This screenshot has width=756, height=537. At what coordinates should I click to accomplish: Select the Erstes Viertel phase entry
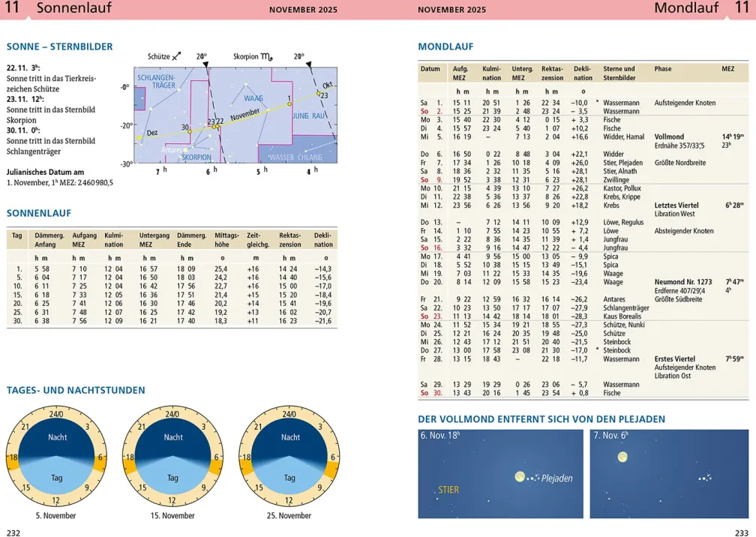(x=674, y=359)
